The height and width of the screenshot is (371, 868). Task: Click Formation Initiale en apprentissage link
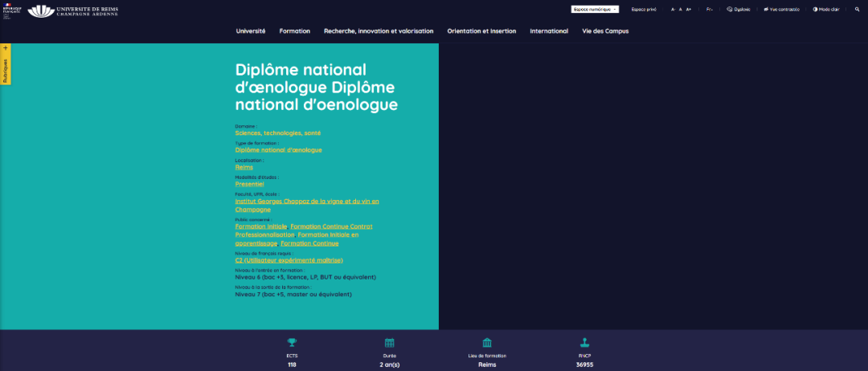(297, 238)
